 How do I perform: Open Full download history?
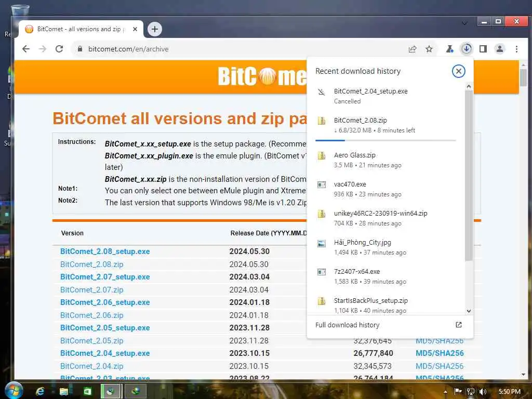click(x=390, y=325)
